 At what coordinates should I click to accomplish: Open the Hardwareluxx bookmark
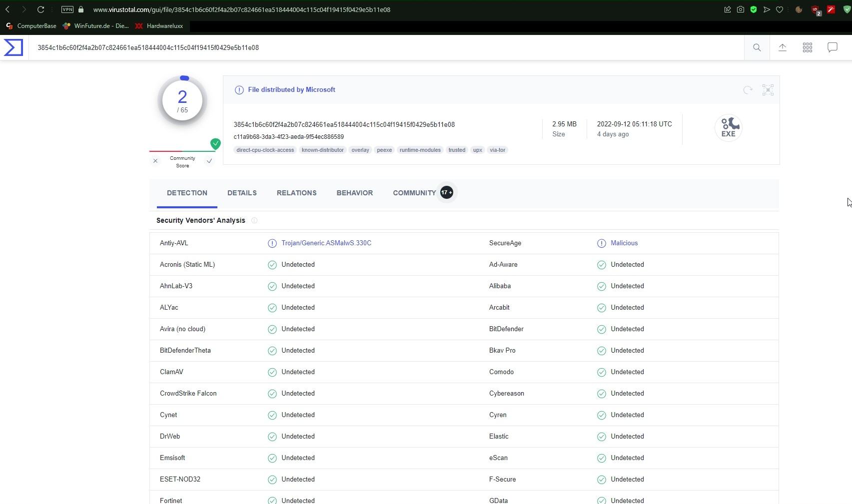point(159,26)
